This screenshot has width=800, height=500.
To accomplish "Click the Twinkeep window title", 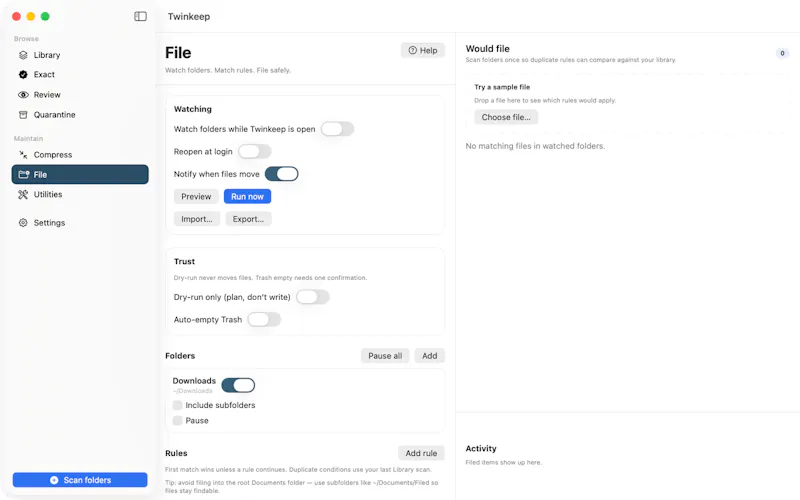I will 189,16.
